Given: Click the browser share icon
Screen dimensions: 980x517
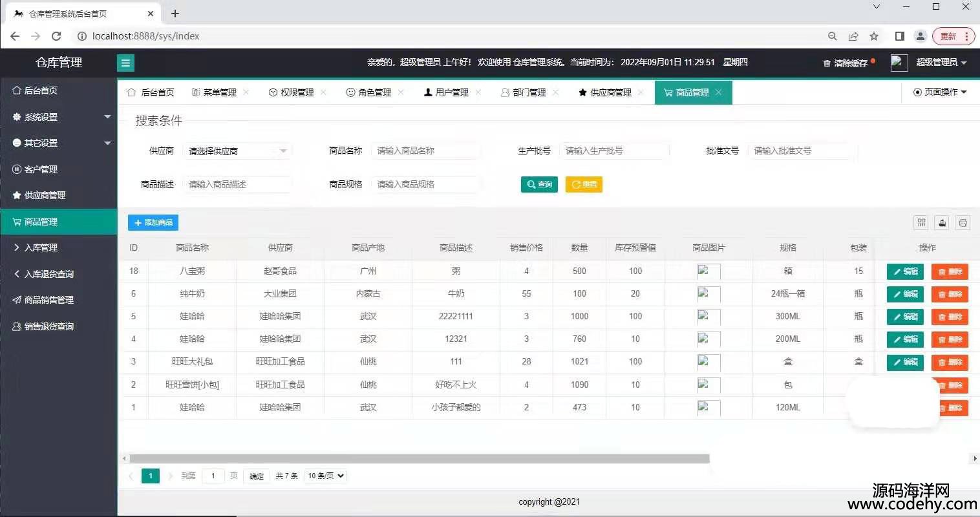Looking at the screenshot, I should tap(853, 36).
